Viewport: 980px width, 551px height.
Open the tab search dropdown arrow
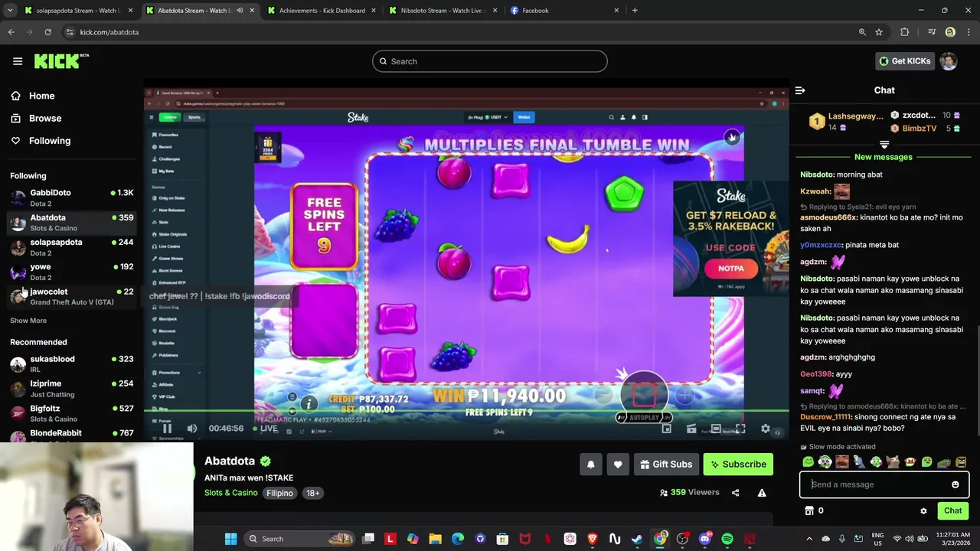coord(10,11)
